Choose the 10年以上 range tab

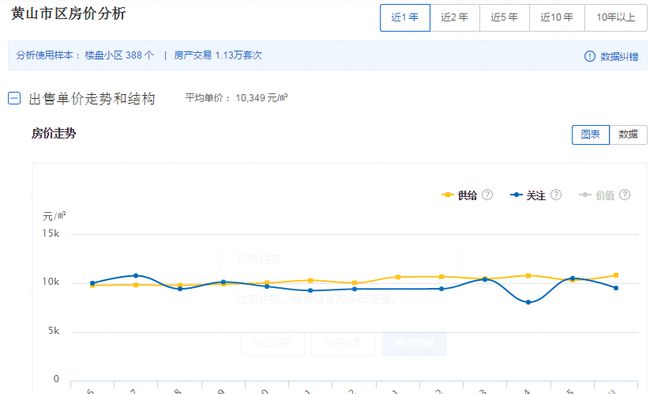(616, 17)
